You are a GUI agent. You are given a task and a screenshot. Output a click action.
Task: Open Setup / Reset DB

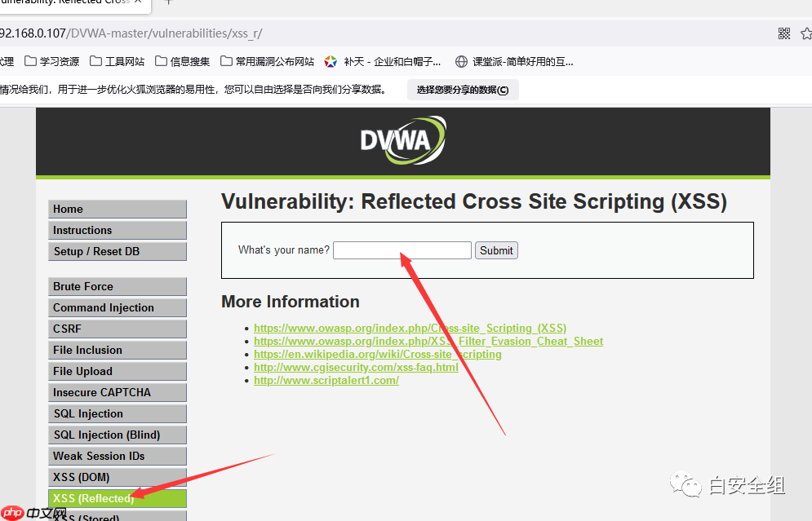(x=118, y=251)
